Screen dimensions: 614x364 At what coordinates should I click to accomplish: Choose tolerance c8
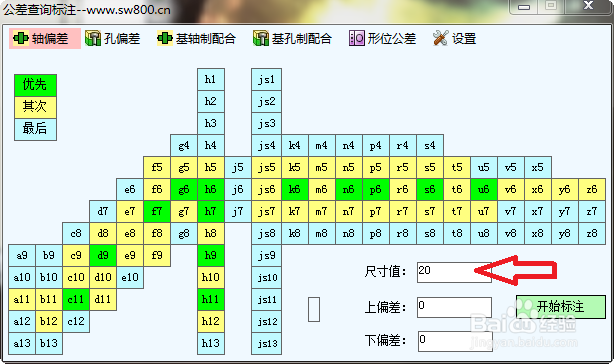tap(76, 234)
